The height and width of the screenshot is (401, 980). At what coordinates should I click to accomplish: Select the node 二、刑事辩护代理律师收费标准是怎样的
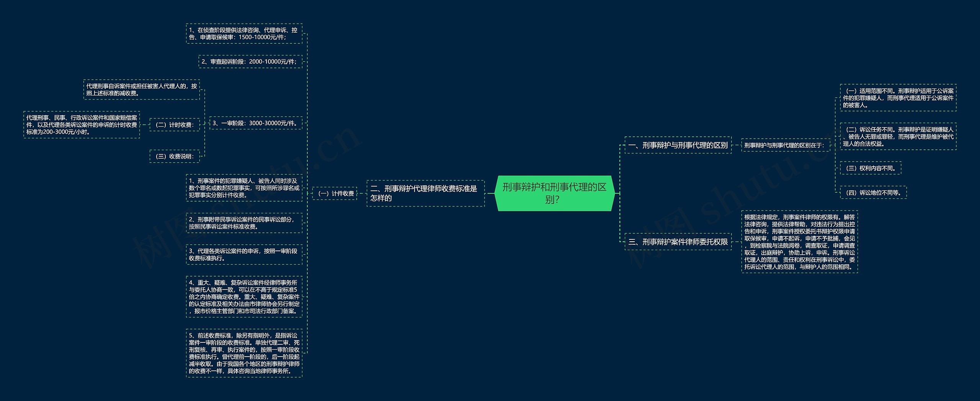[x=425, y=193]
